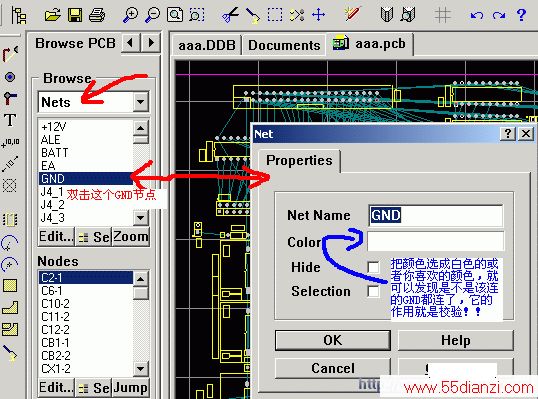Click the Zoom Out magnifier icon
Image resolution: width=538 pixels, height=399 pixels.
(x=152, y=15)
